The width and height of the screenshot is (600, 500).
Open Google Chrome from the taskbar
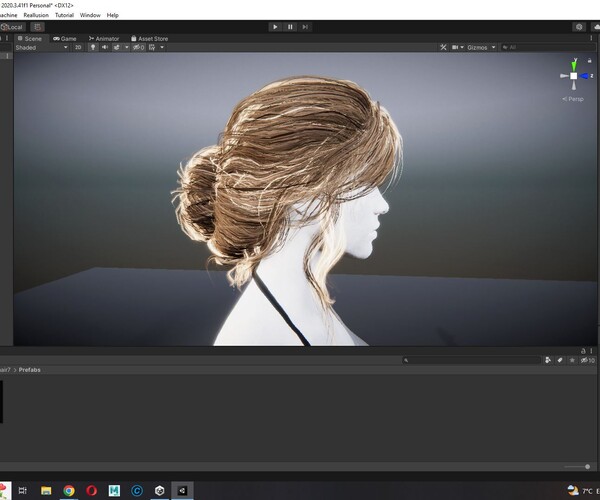pyautogui.click(x=69, y=490)
